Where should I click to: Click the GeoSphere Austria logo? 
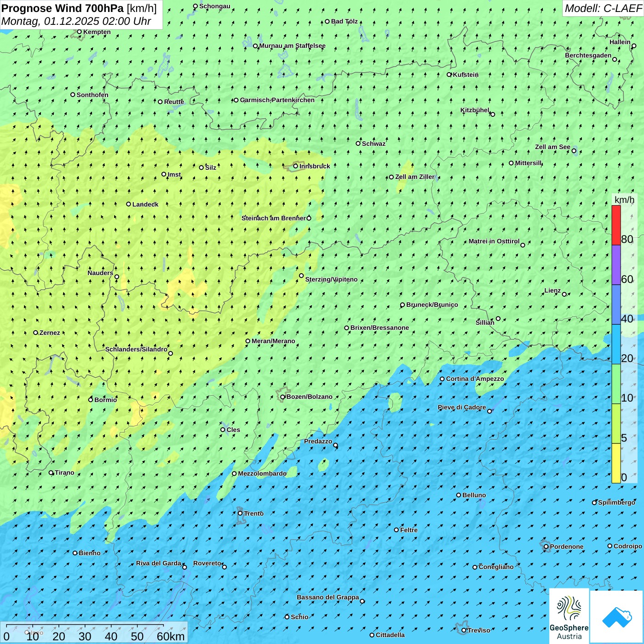click(569, 616)
